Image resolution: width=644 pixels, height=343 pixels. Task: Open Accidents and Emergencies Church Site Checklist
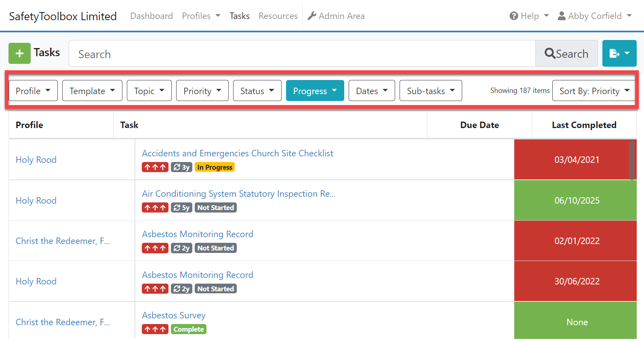(238, 154)
